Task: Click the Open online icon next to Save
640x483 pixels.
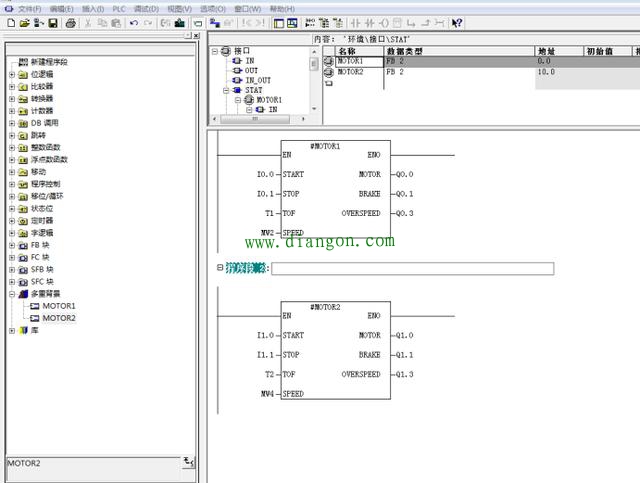Action: (38, 23)
